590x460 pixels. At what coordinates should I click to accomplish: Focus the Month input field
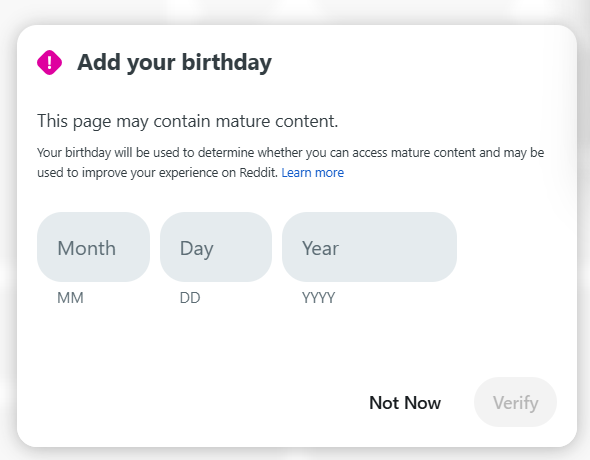click(x=93, y=247)
